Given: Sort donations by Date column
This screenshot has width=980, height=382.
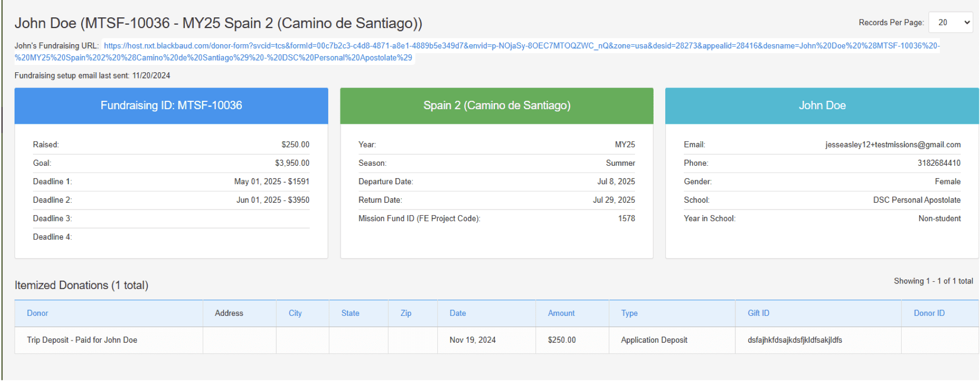Looking at the screenshot, I should (458, 313).
